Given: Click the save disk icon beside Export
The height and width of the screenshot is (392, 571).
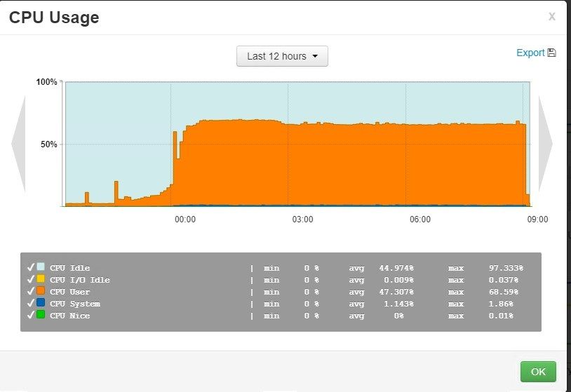Looking at the screenshot, I should pyautogui.click(x=551, y=53).
